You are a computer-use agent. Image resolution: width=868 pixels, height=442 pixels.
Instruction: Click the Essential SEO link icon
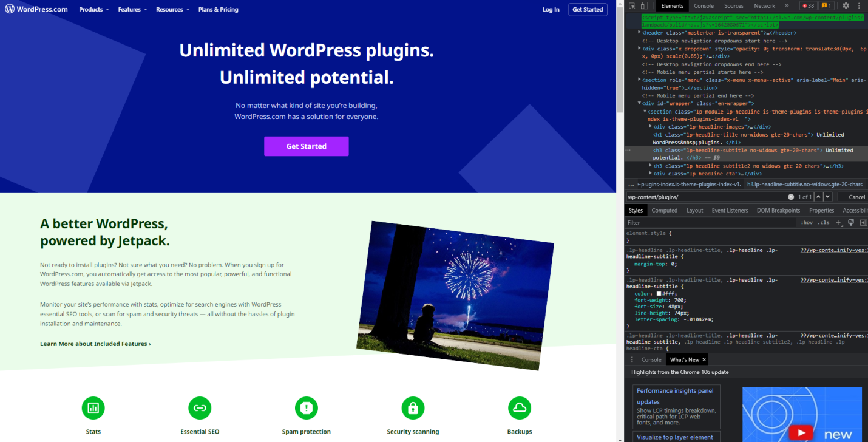tap(200, 408)
